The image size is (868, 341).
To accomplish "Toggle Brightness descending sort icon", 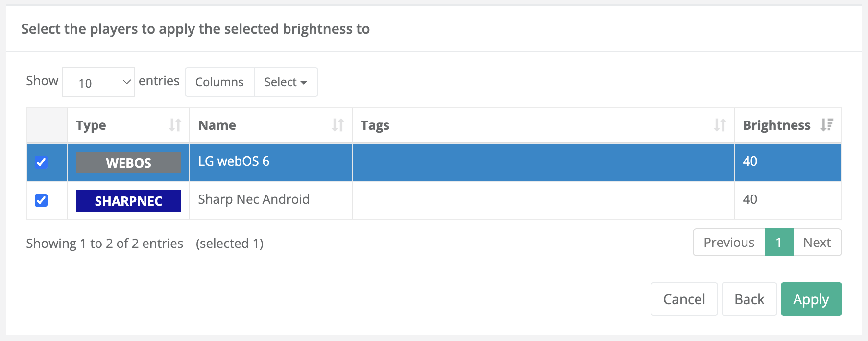I will click(827, 125).
